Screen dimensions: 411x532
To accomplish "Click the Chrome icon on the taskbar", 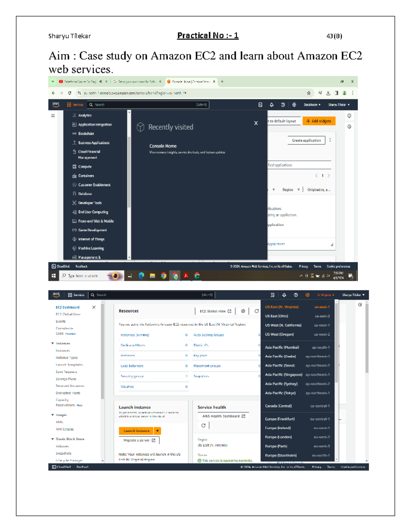I will pos(164,276).
